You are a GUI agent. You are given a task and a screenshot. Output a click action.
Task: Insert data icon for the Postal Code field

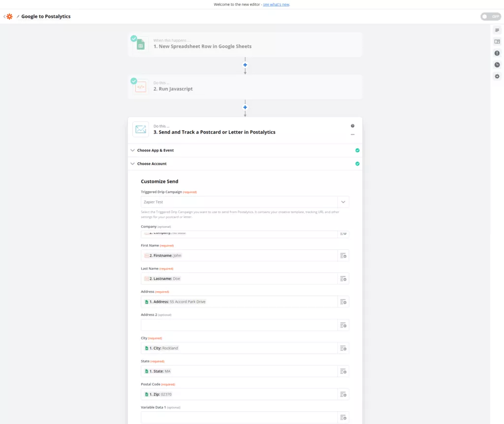click(x=343, y=394)
